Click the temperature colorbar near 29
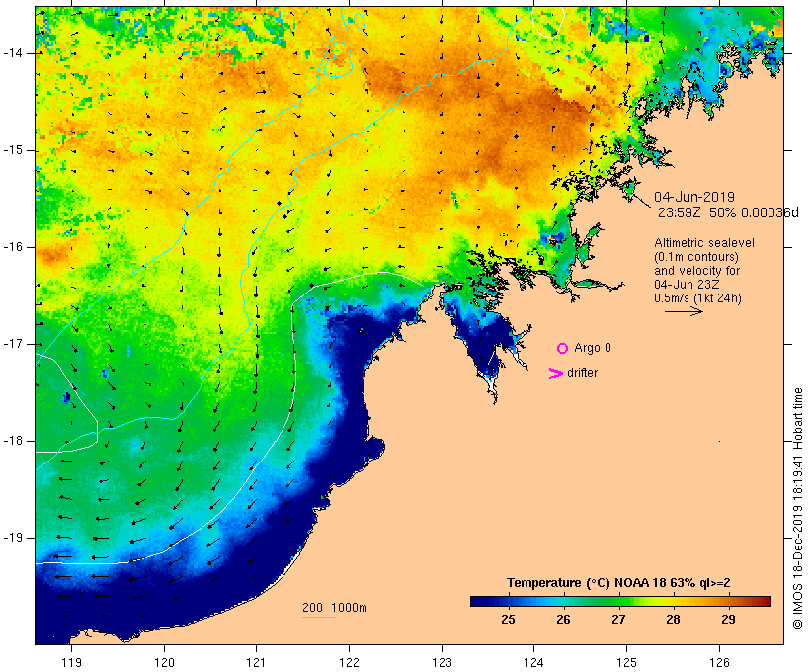Viewport: 810px width, 672px height. tap(728, 601)
